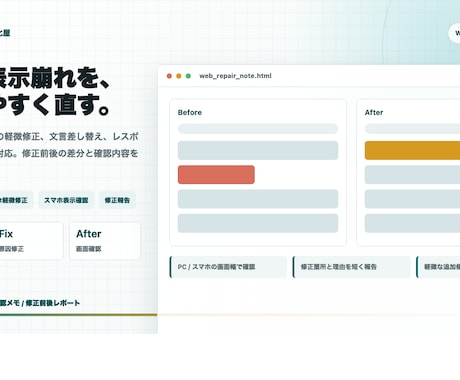Click the yellow window dot beside web_repair_note.html
This screenshot has width=460, height=380.
[x=179, y=76]
